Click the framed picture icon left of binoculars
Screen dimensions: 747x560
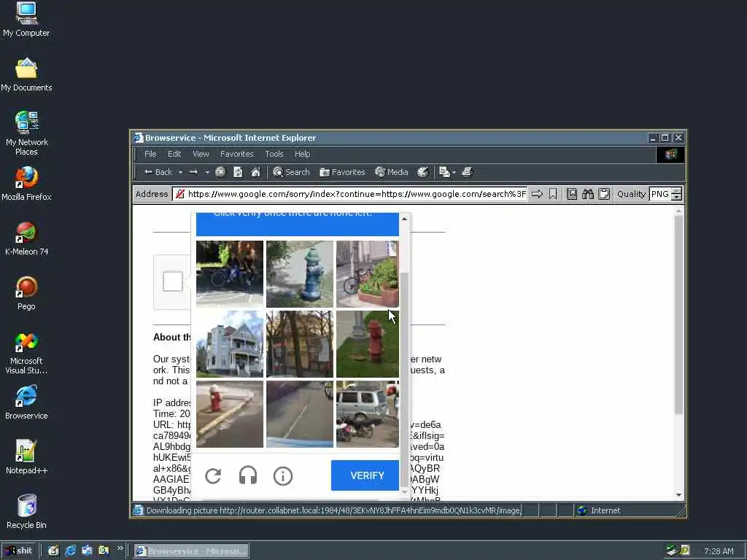tap(572, 194)
